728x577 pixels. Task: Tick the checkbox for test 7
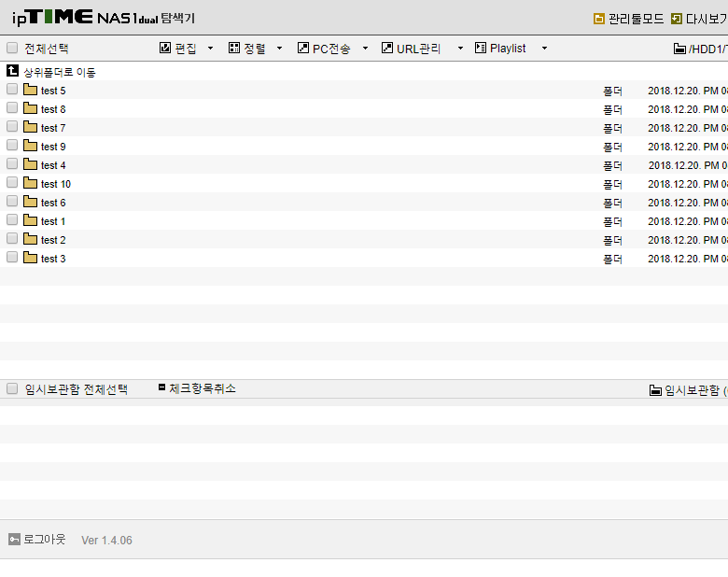[x=12, y=126]
